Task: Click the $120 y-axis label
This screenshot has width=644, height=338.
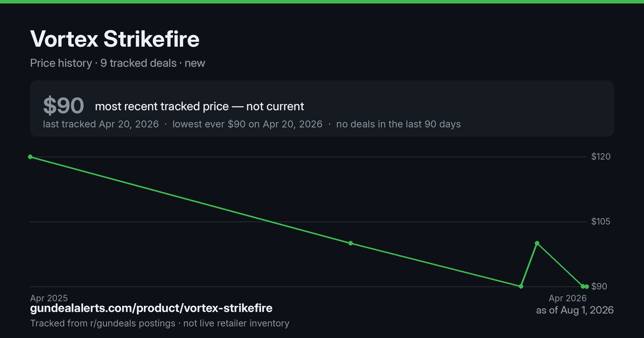Action: coord(602,157)
